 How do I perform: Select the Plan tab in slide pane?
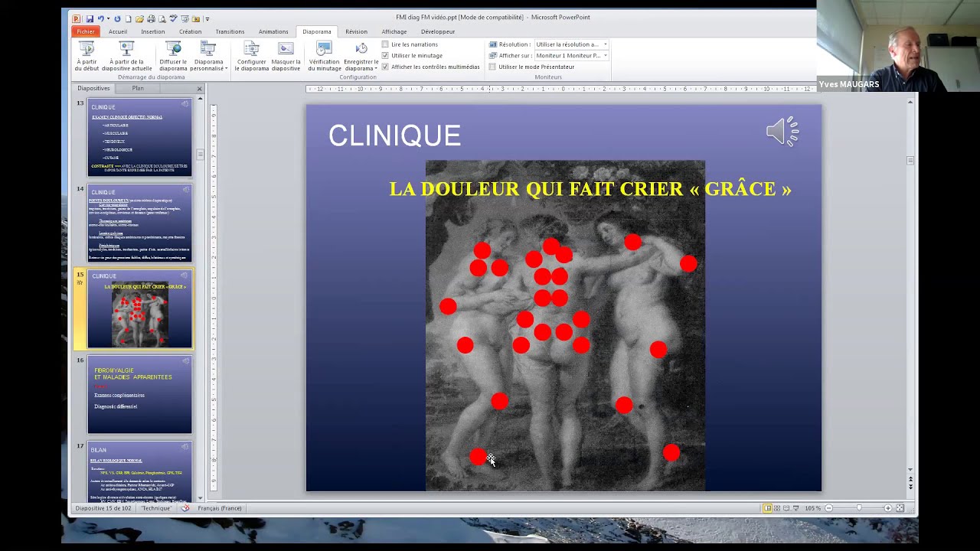[x=138, y=88]
